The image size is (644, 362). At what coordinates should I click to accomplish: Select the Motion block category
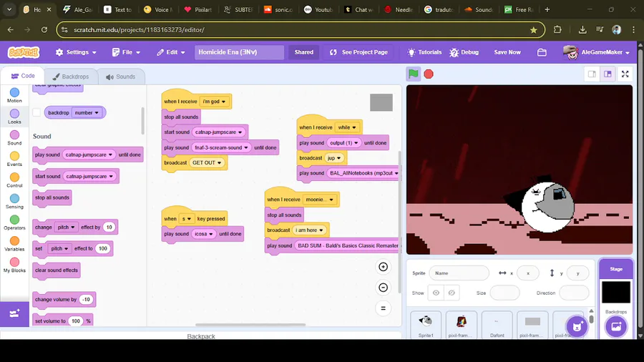[14, 95]
